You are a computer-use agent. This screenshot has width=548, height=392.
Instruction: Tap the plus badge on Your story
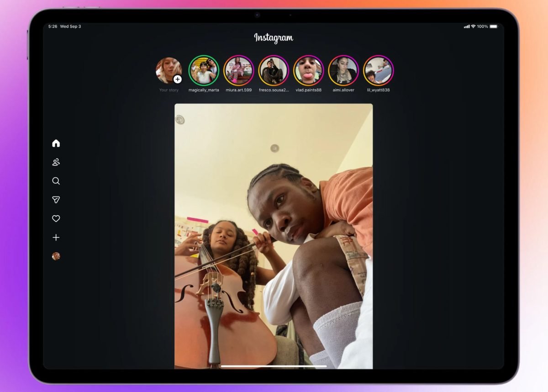click(x=177, y=79)
